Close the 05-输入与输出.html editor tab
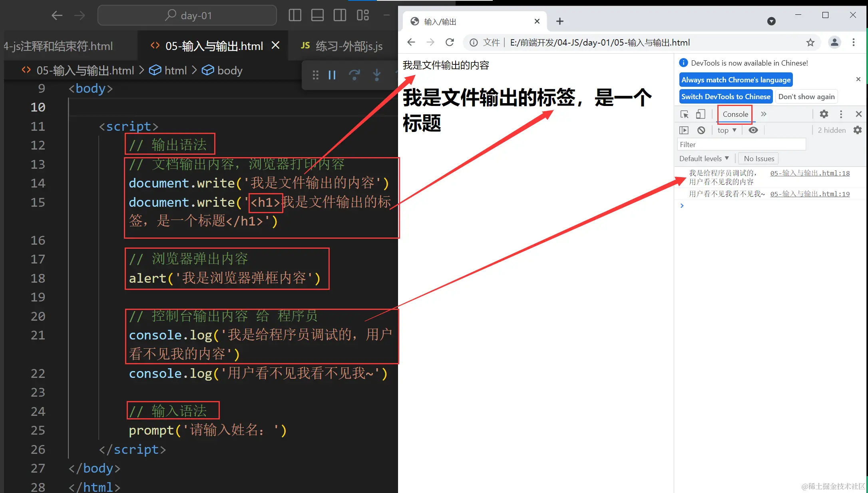This screenshot has width=868, height=493. [x=275, y=45]
